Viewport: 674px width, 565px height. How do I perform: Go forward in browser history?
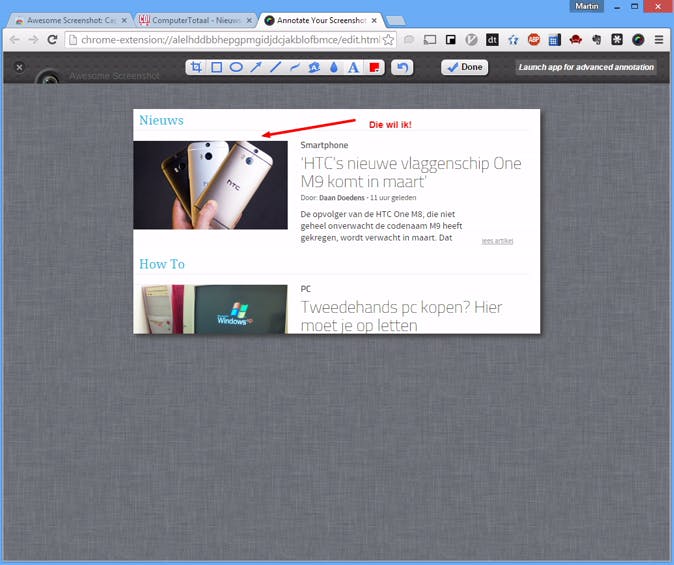pyautogui.click(x=34, y=40)
